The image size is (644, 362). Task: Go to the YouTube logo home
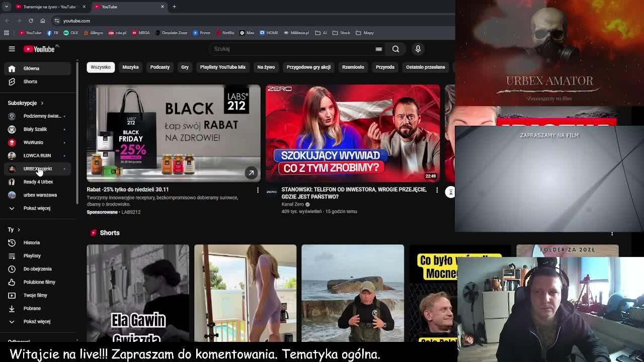pyautogui.click(x=40, y=49)
